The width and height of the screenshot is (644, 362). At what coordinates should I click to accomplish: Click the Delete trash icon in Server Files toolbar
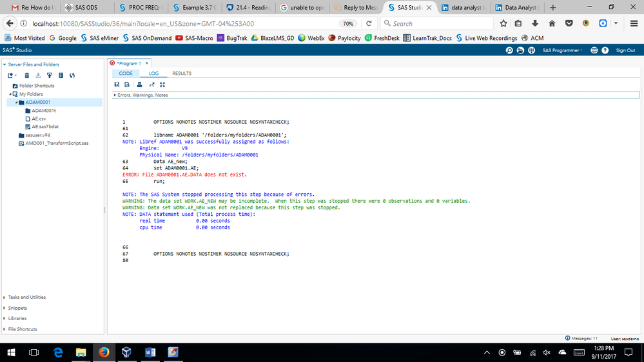(26, 75)
